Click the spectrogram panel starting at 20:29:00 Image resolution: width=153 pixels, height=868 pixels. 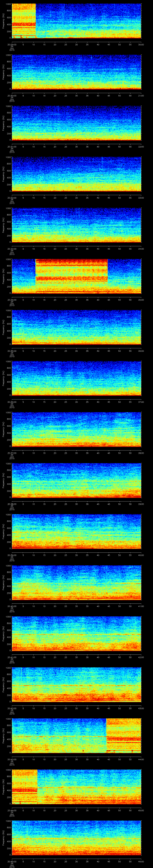[77, 21]
